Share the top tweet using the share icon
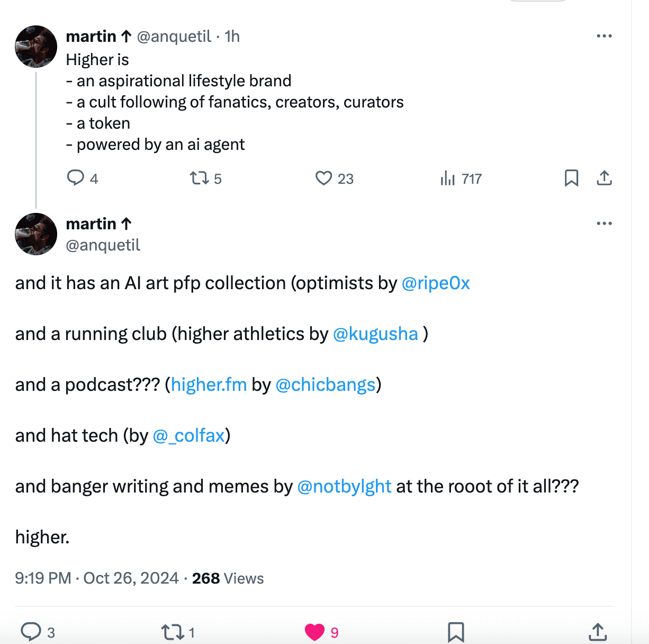The width and height of the screenshot is (649, 644). coord(605,178)
